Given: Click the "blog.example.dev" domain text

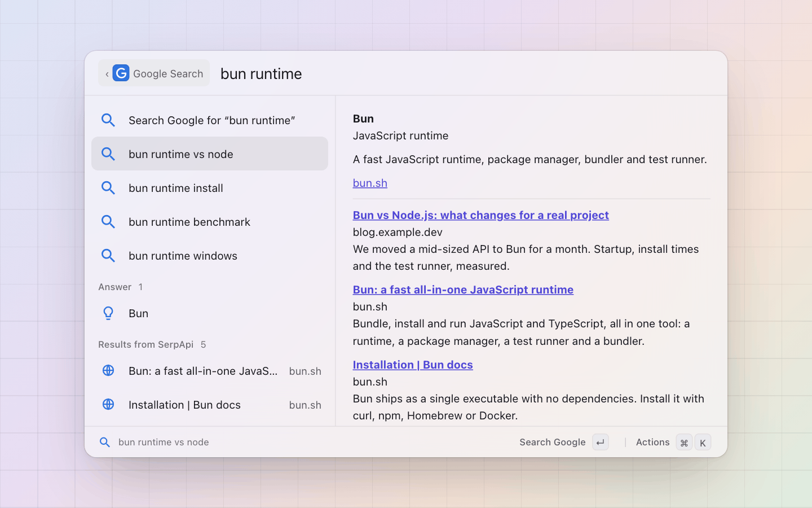Looking at the screenshot, I should click(x=398, y=232).
